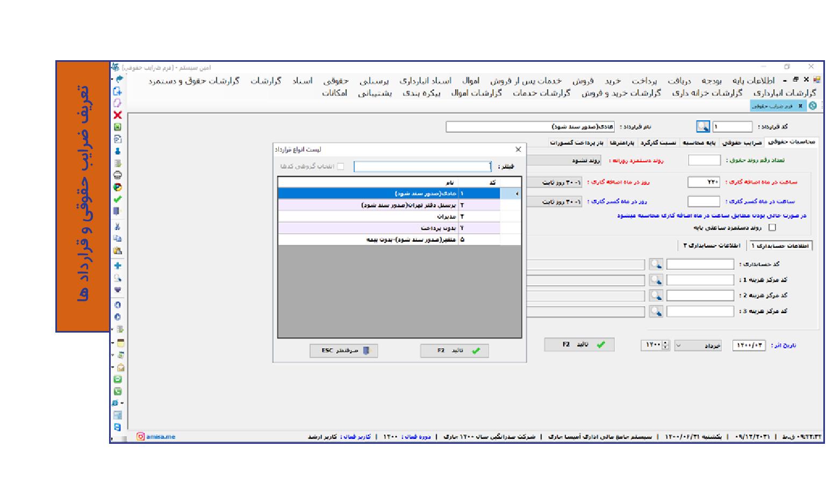Click the صرفنظر ESC cancel button
Screen dimensions: 840x504
tap(343, 351)
